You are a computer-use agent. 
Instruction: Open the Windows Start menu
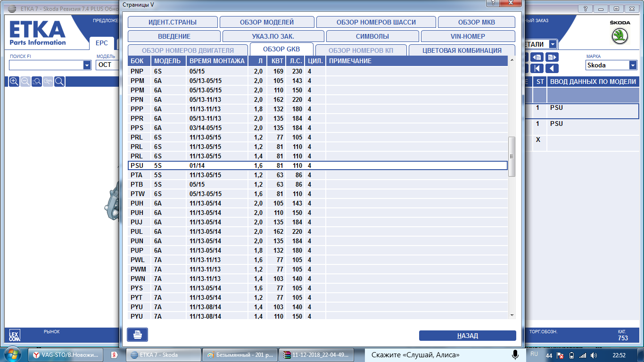pos(12,354)
